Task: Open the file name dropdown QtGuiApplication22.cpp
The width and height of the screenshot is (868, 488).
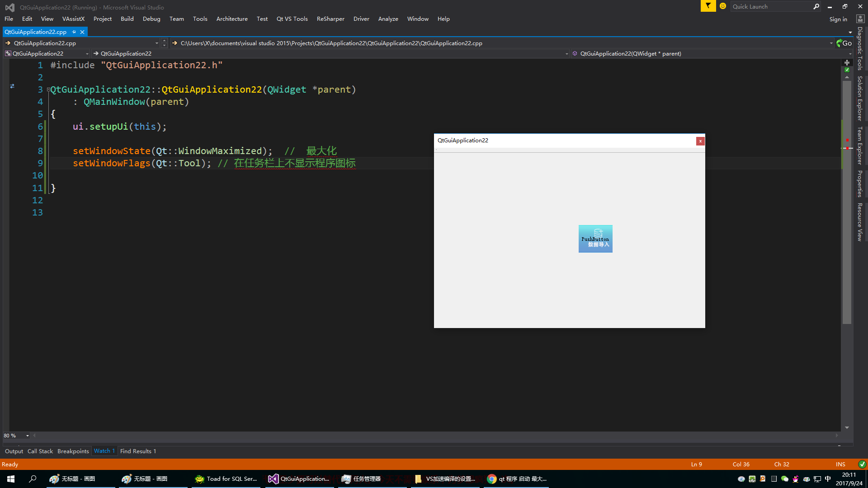Action: [x=82, y=43]
